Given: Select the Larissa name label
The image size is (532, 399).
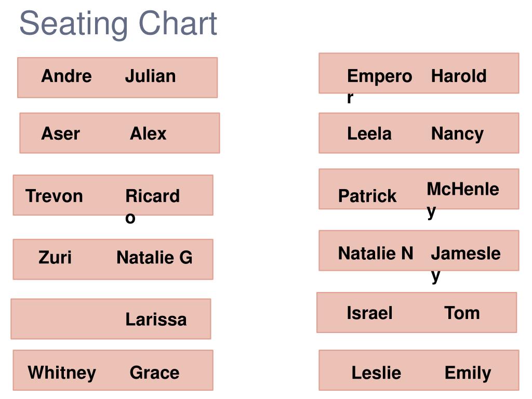Looking at the screenshot, I should click(156, 320).
